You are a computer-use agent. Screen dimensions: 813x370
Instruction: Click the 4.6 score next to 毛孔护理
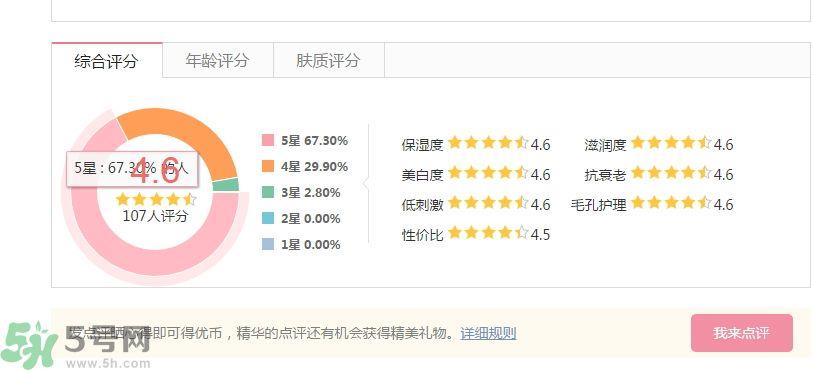click(x=723, y=205)
